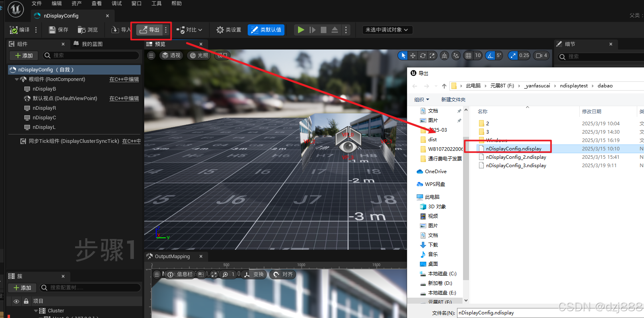Click the 导入 (Import) toolbar button

121,30
